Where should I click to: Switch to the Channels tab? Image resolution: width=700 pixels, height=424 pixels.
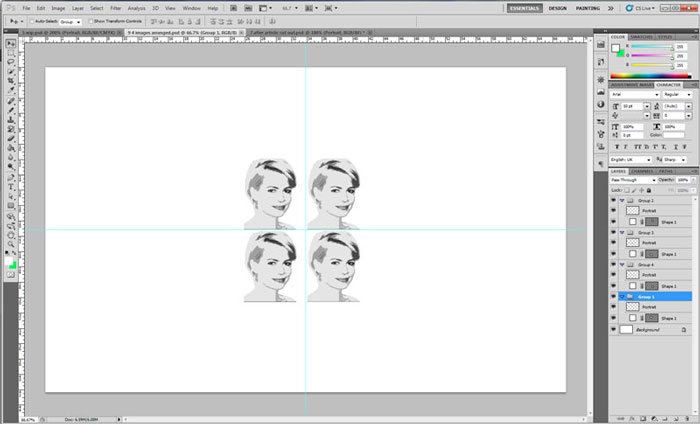(x=640, y=171)
